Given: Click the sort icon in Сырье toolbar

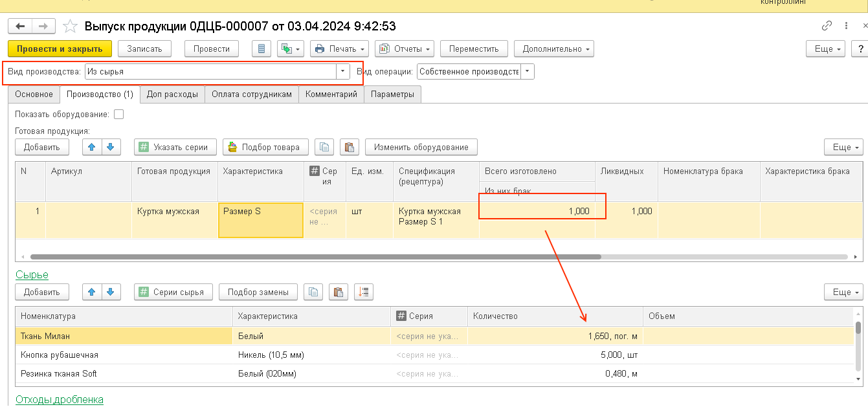Looking at the screenshot, I should pos(364,292).
